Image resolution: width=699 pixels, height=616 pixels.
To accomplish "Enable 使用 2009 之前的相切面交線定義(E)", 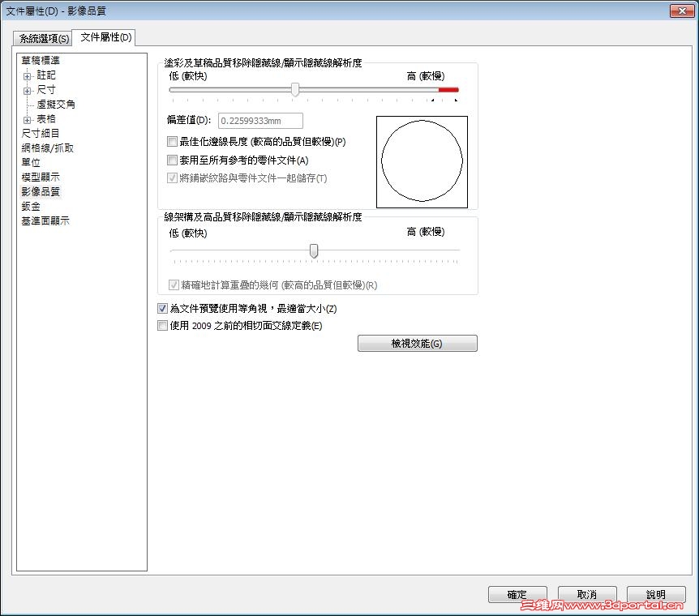I will [162, 326].
